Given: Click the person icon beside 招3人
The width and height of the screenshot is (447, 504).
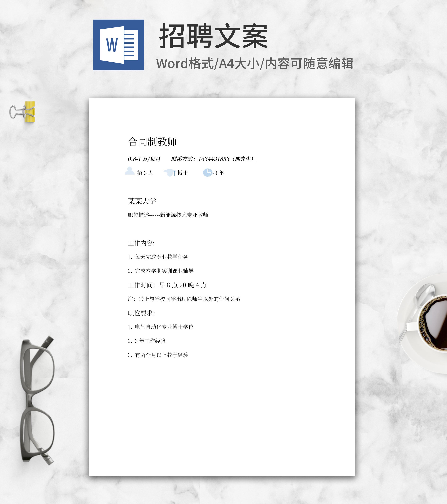Looking at the screenshot, I should point(130,171).
